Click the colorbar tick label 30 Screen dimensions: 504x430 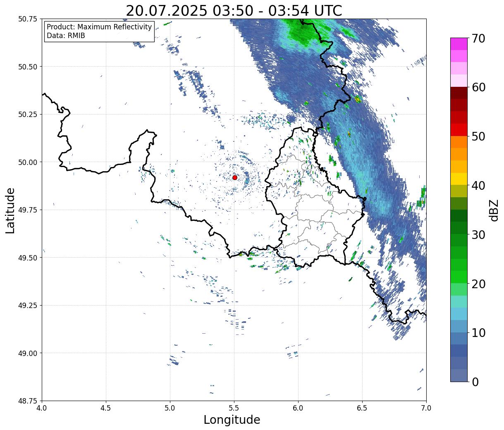478,234
